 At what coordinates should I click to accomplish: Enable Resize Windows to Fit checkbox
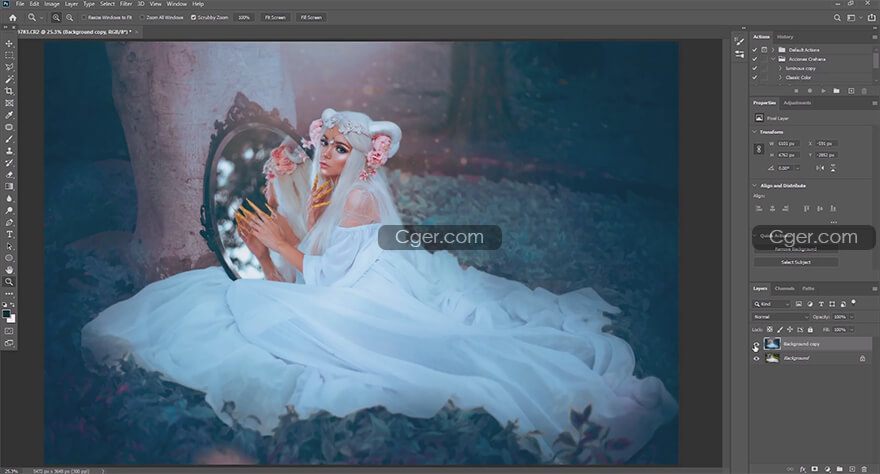(84, 17)
